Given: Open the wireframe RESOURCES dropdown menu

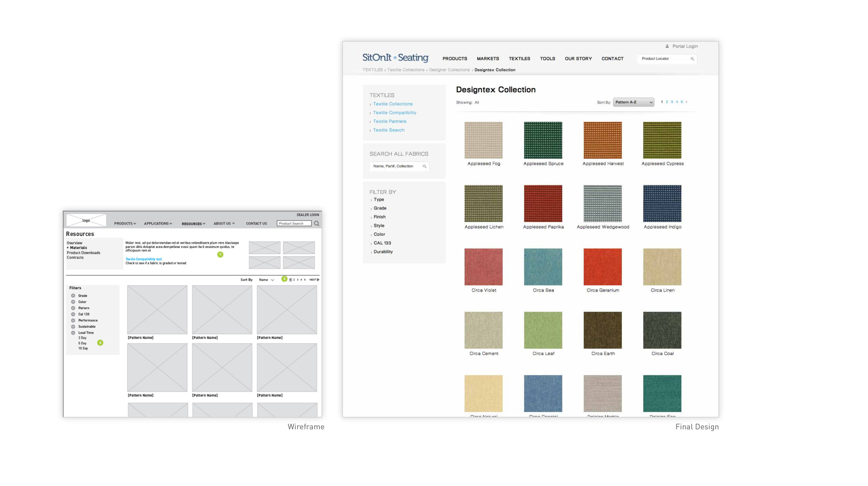Looking at the screenshot, I should (193, 224).
